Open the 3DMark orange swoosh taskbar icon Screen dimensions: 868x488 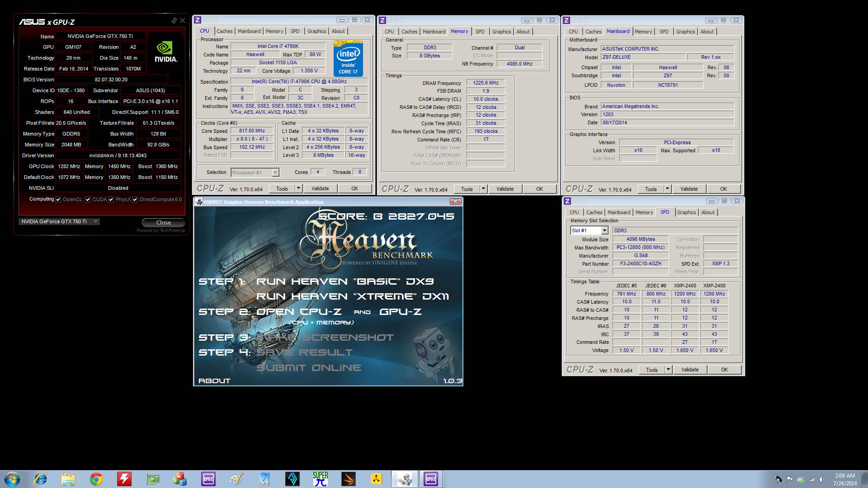[349, 479]
